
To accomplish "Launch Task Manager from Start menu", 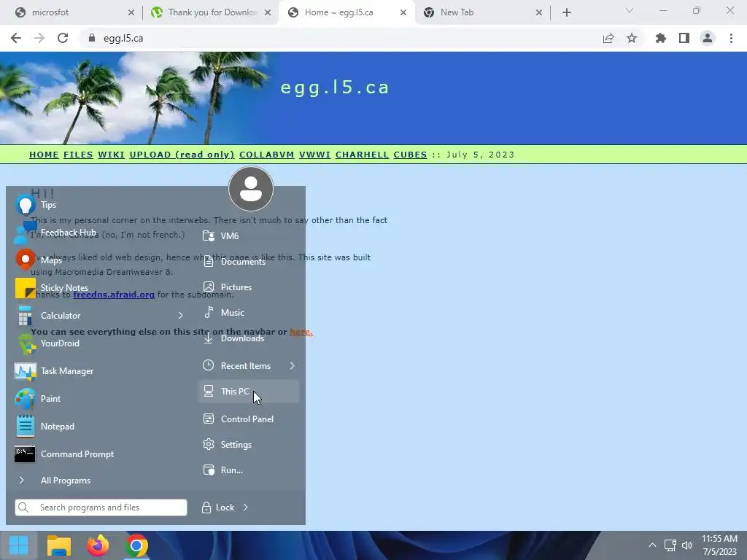I will 98,371.
